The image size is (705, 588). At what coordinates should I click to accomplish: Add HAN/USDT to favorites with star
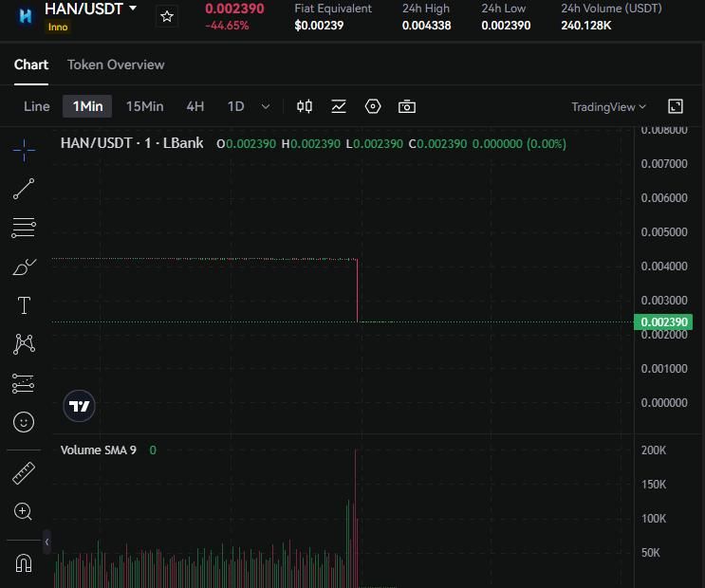pyautogui.click(x=167, y=16)
